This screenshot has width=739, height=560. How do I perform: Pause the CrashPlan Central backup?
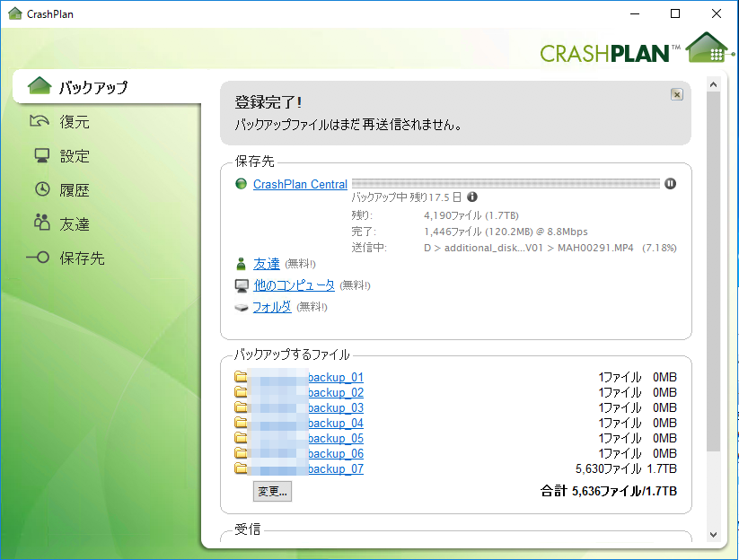click(x=670, y=184)
